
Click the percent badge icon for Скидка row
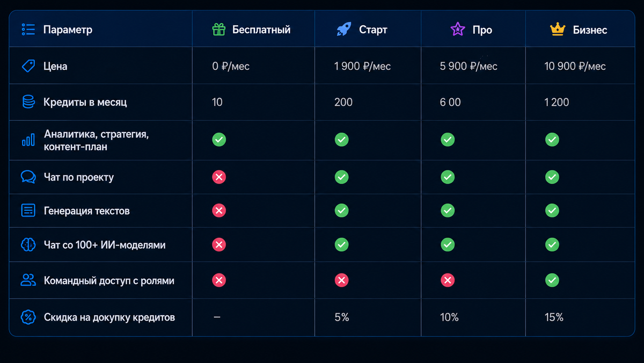click(x=28, y=317)
